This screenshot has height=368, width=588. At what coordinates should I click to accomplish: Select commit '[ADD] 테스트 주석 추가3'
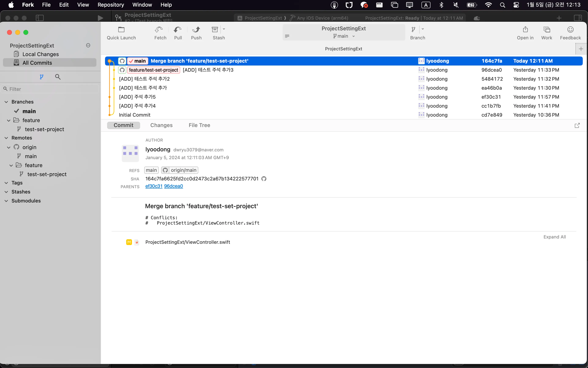[x=344, y=70]
